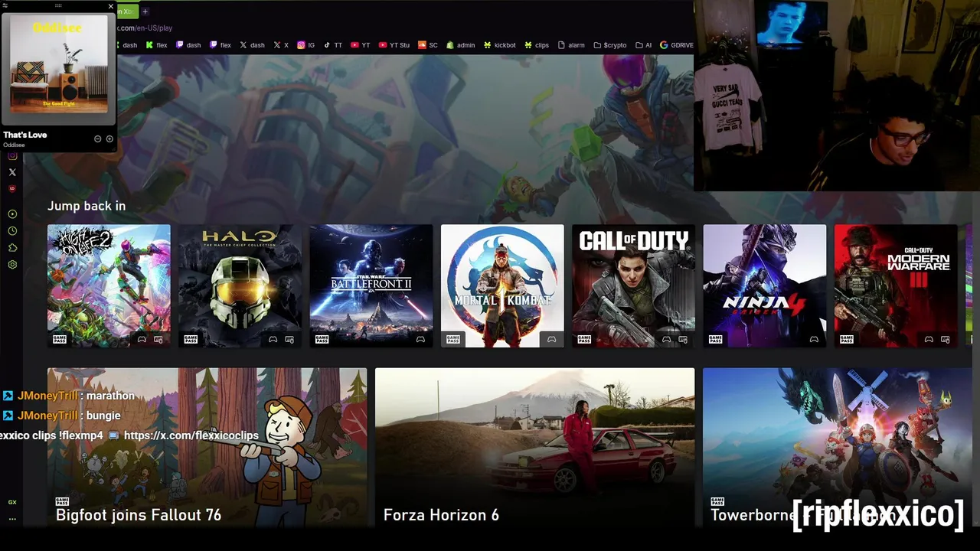Expand the '$crypto' bookmarks folder

pos(610,45)
